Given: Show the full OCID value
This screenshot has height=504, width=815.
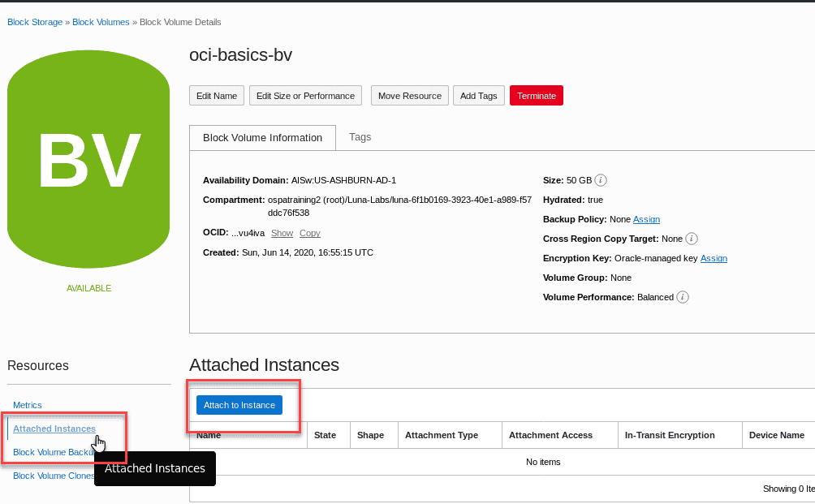Looking at the screenshot, I should pos(282,232).
